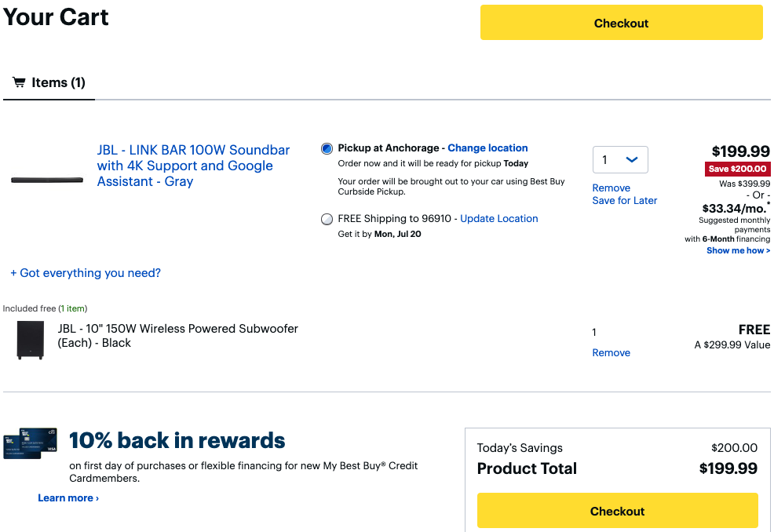Save the soundbar for later
774x532 pixels.
click(625, 200)
